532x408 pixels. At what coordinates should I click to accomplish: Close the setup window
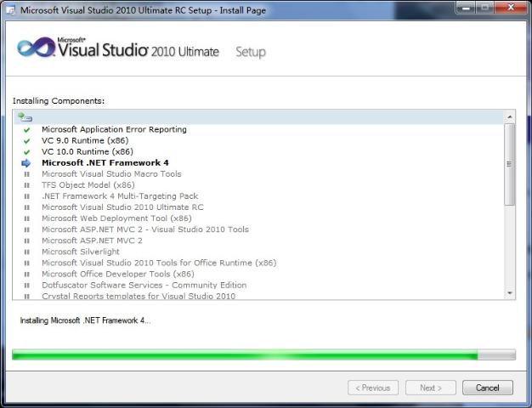(x=511, y=8)
